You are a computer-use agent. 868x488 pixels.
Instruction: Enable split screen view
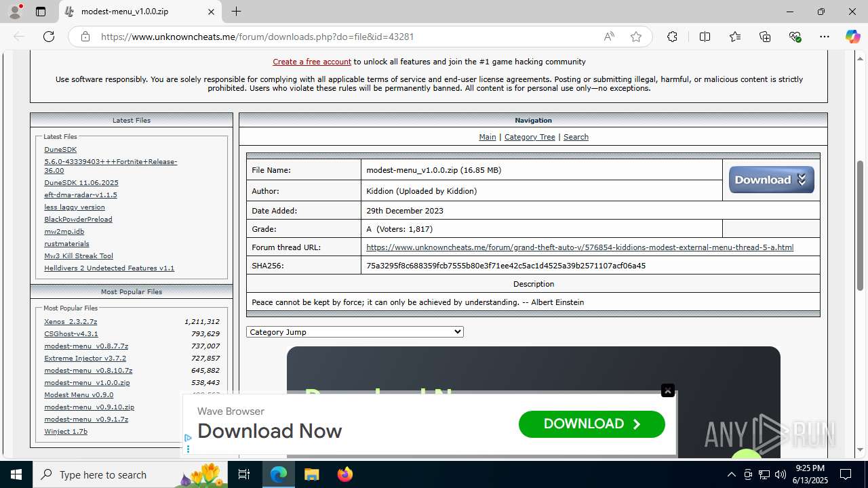(705, 37)
